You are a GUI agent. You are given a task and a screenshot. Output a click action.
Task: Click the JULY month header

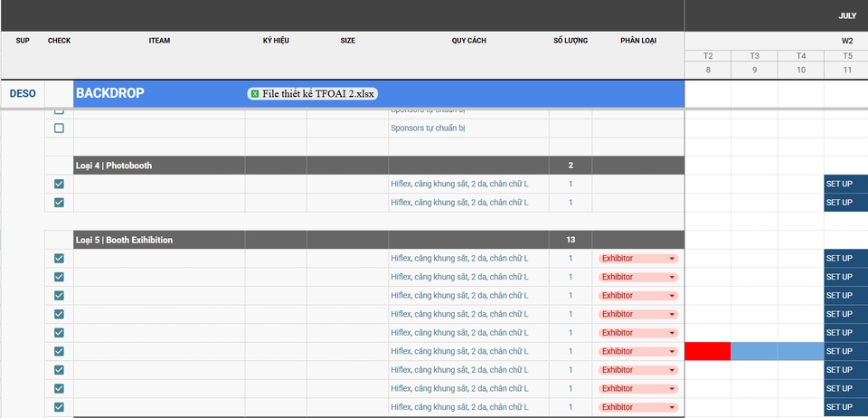(846, 15)
